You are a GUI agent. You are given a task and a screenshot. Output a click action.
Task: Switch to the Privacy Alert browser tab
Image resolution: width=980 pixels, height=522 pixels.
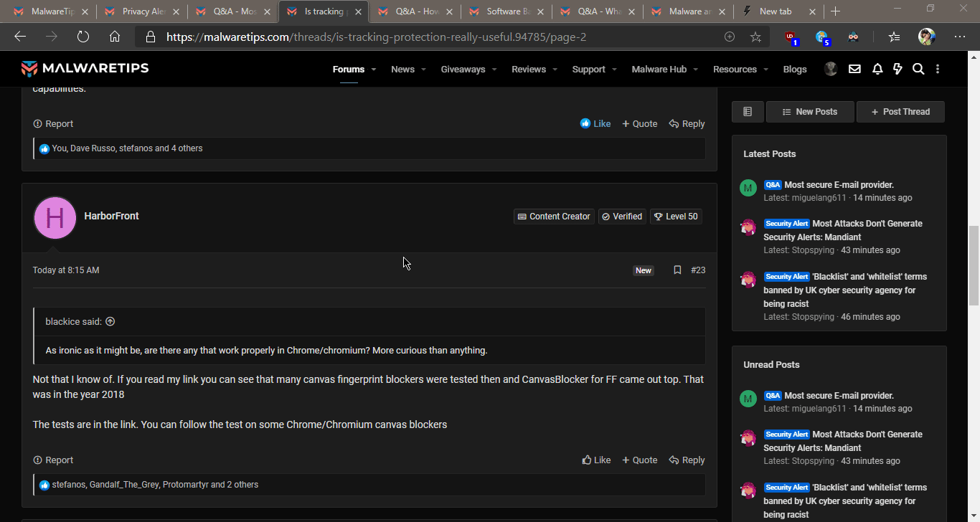[x=142, y=11]
